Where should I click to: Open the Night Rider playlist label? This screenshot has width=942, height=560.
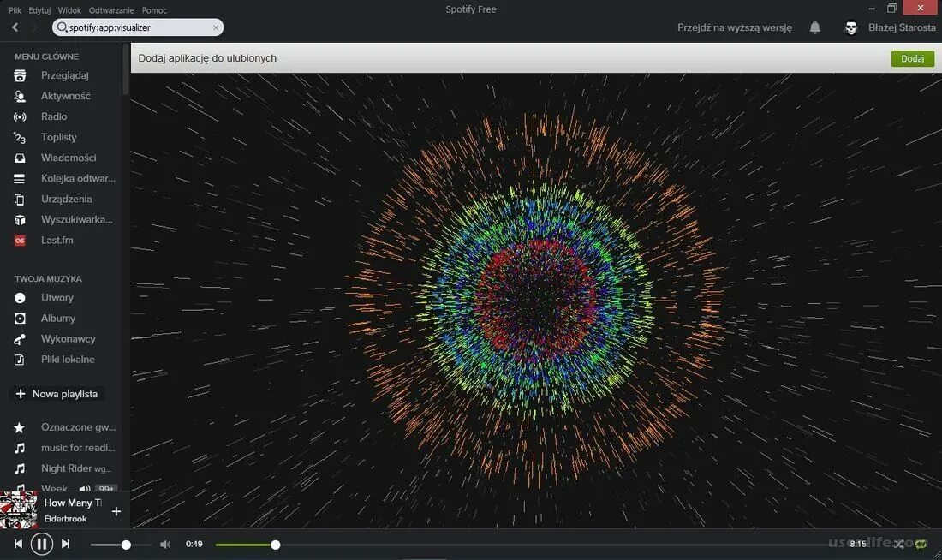coord(75,468)
